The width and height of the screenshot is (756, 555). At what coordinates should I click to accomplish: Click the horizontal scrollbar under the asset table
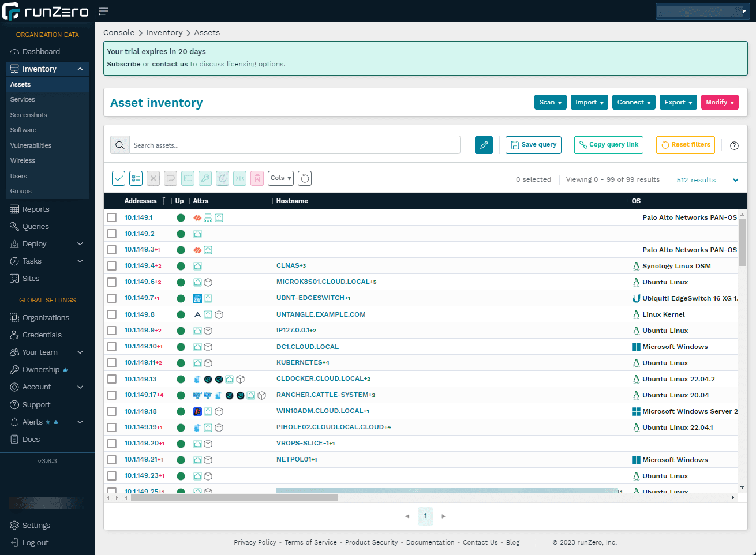234,497
